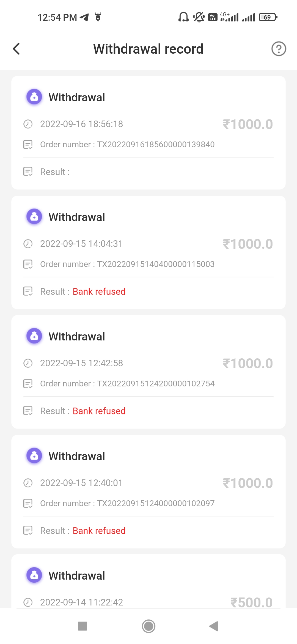This screenshot has width=297, height=644.
Task: Tap the Bank refused result at 12:42:58
Action: click(99, 411)
